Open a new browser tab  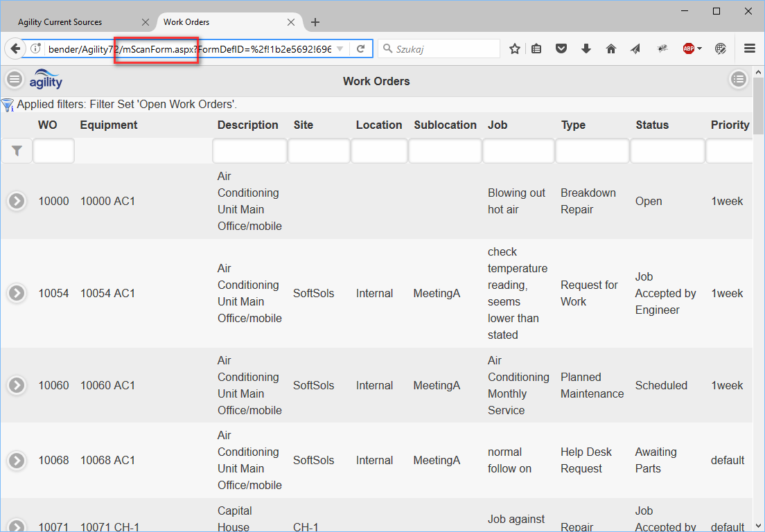click(315, 22)
